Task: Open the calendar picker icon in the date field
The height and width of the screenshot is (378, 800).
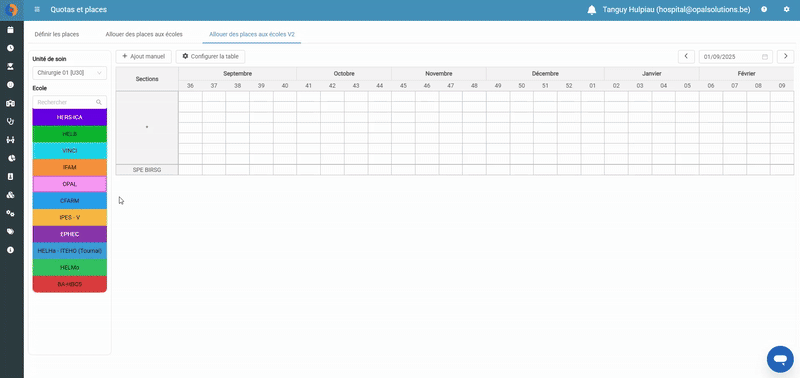Action: point(765,57)
